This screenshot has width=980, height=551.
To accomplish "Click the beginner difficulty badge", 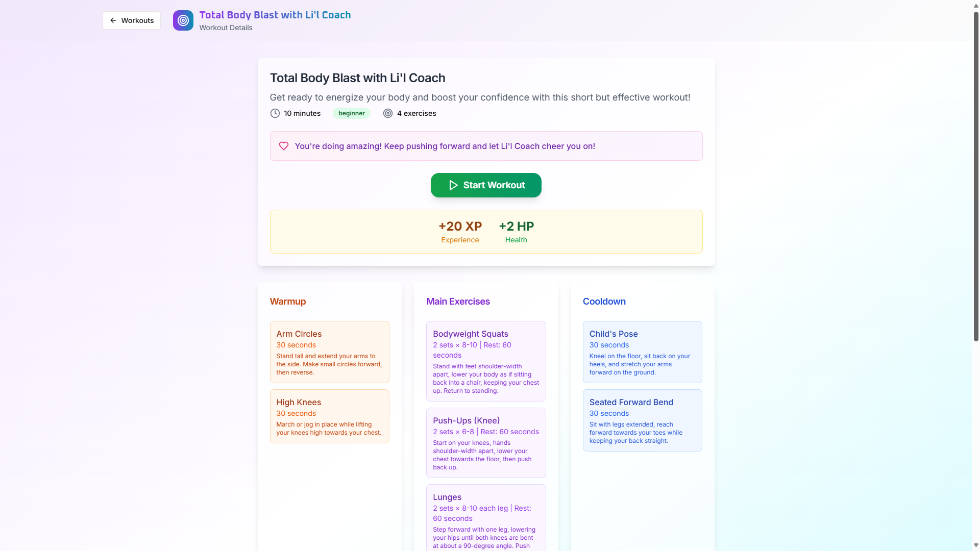I will click(351, 113).
